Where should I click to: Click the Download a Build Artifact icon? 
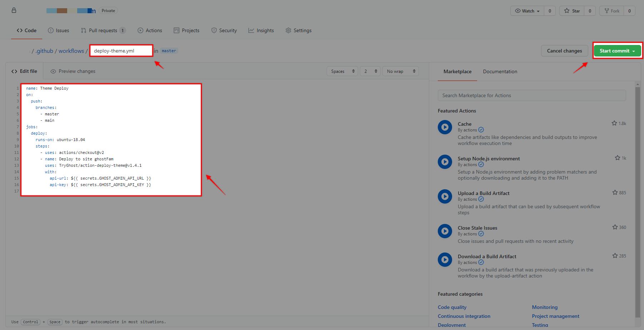pos(445,260)
